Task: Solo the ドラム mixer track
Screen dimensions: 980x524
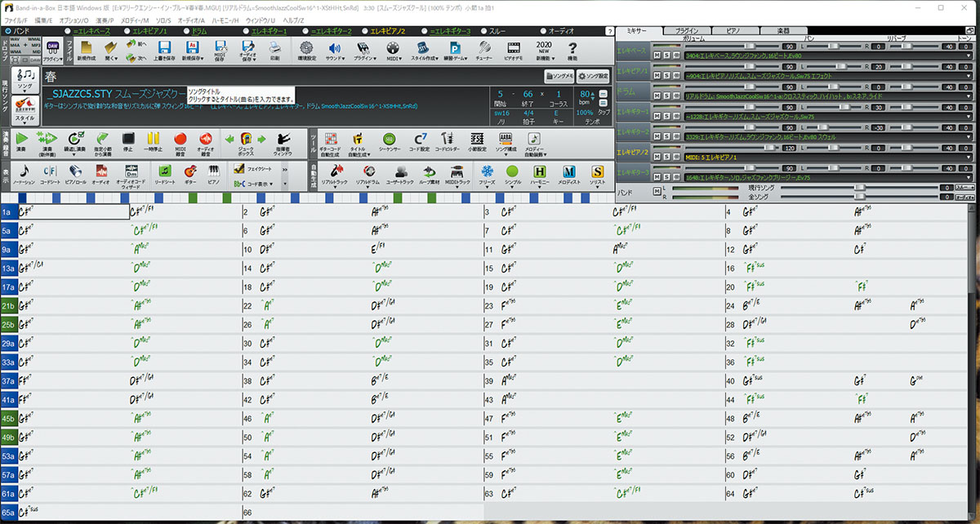Action: (667, 96)
